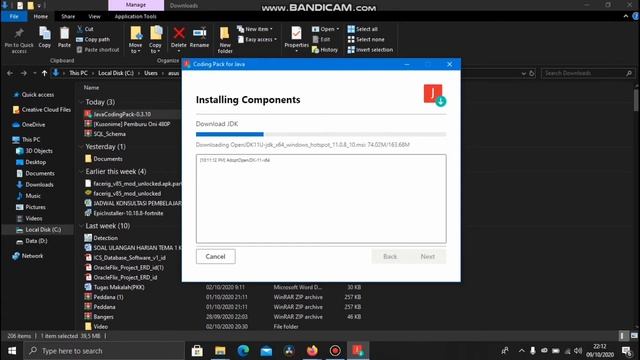Go up one folder level arrow

(x=44, y=73)
